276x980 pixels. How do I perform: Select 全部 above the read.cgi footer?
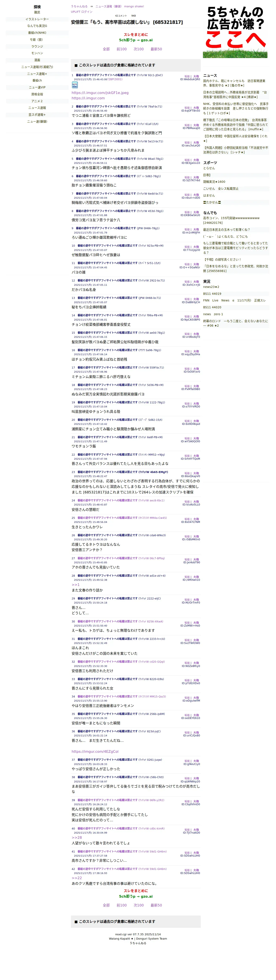(106, 905)
